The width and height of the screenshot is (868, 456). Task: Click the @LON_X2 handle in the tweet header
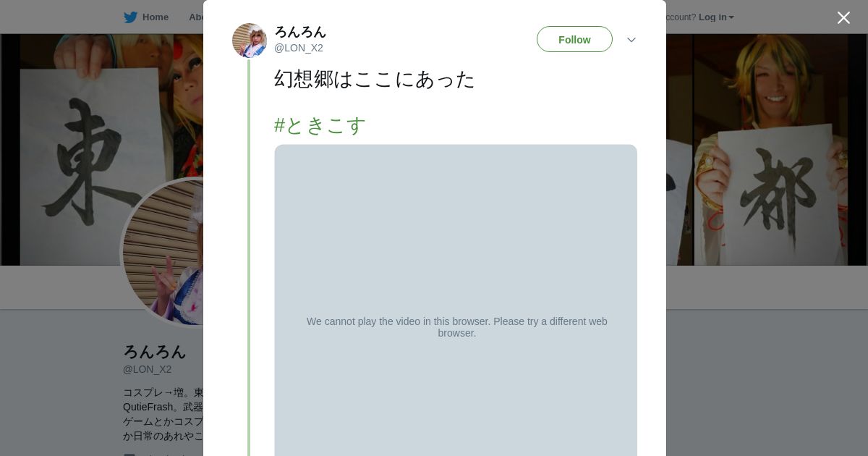[299, 48]
